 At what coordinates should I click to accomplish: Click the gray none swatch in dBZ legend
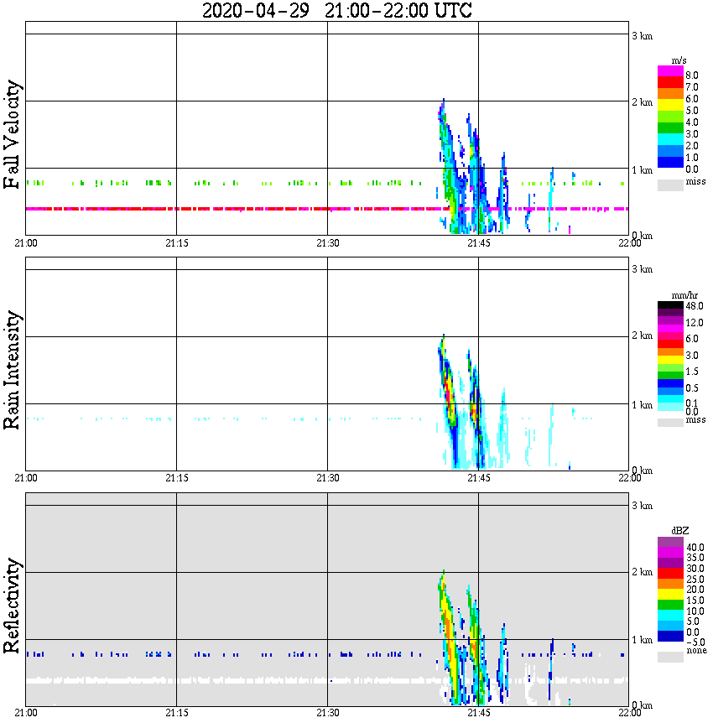pyautogui.click(x=670, y=657)
